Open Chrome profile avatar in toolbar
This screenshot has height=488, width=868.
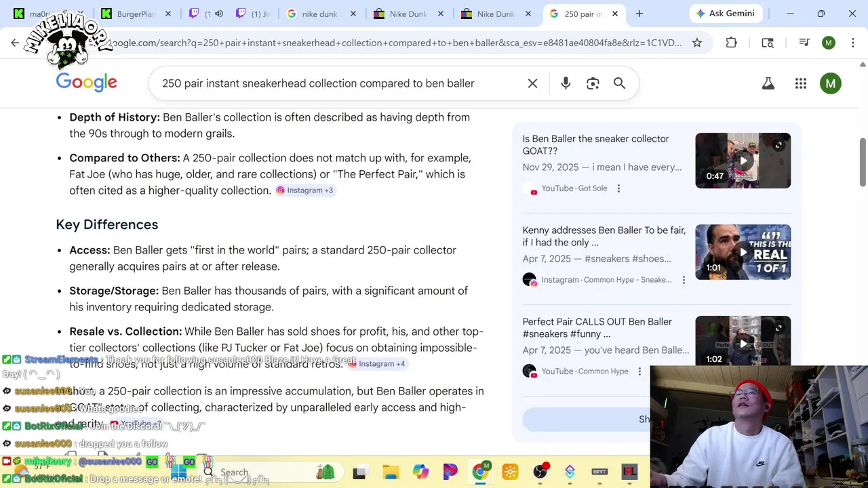tap(829, 43)
